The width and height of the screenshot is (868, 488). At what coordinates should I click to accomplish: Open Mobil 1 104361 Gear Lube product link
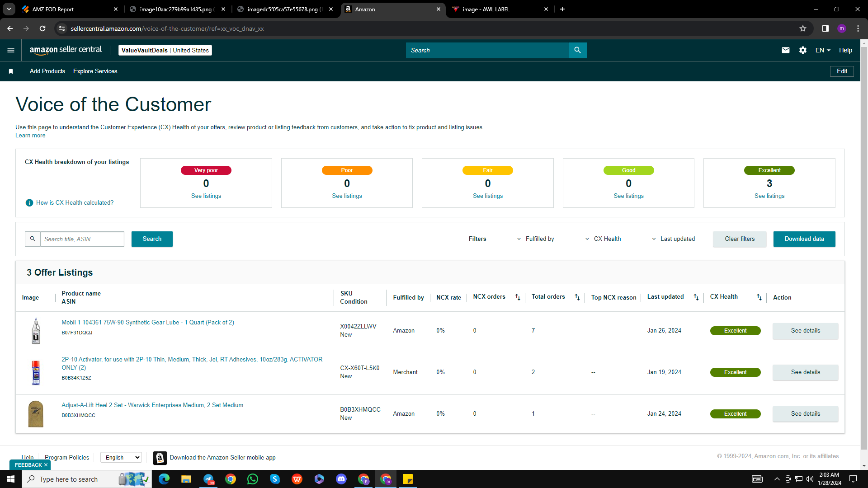pyautogui.click(x=148, y=323)
